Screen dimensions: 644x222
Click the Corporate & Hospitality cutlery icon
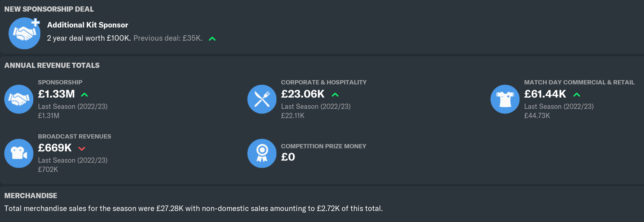coord(262,99)
